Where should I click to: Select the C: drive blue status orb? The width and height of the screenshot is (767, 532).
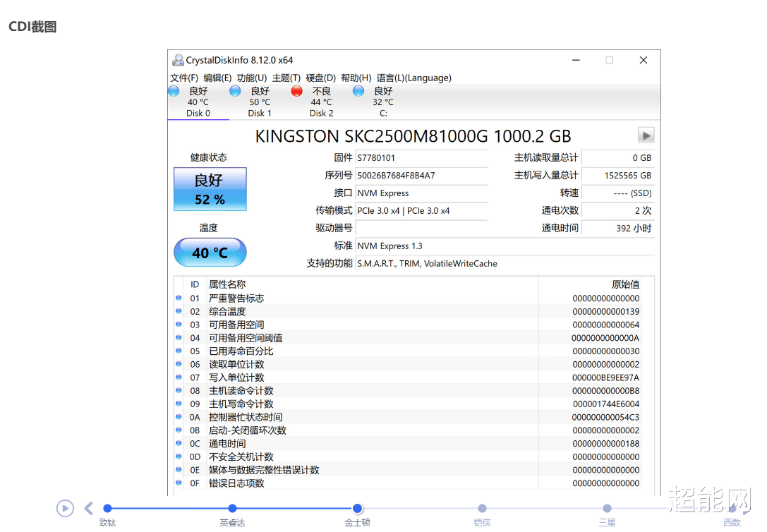[358, 91]
